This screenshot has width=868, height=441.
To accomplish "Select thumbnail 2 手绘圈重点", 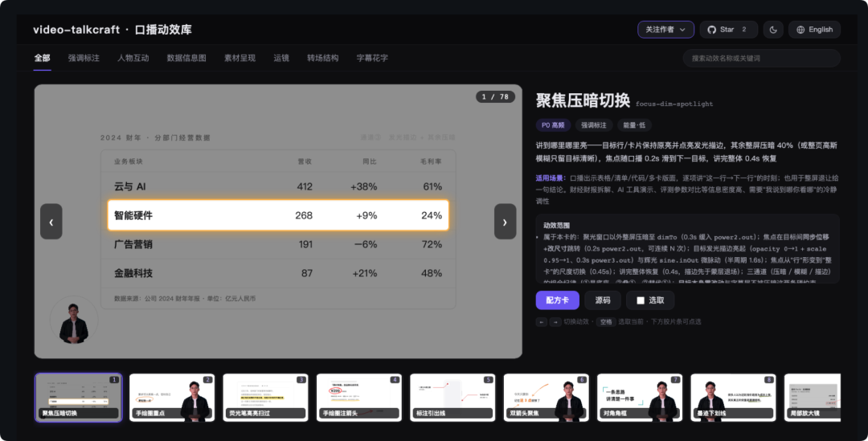I will click(x=172, y=398).
